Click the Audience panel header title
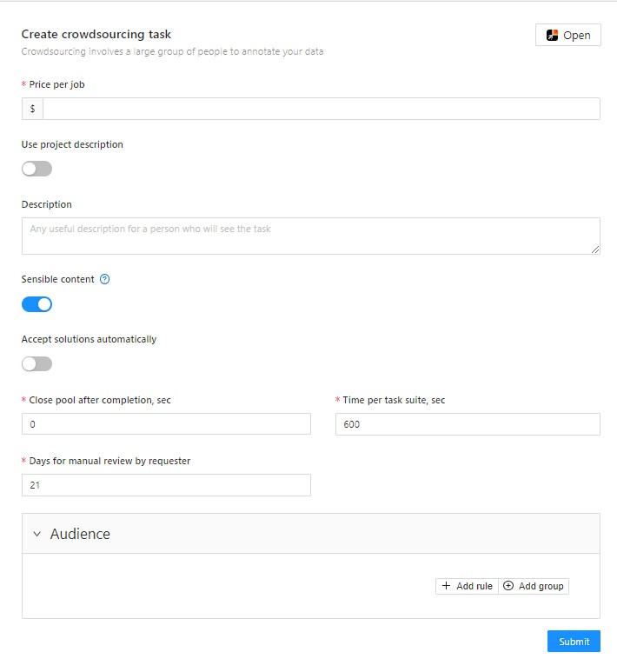Viewport: 617px width, 672px height. [x=80, y=534]
